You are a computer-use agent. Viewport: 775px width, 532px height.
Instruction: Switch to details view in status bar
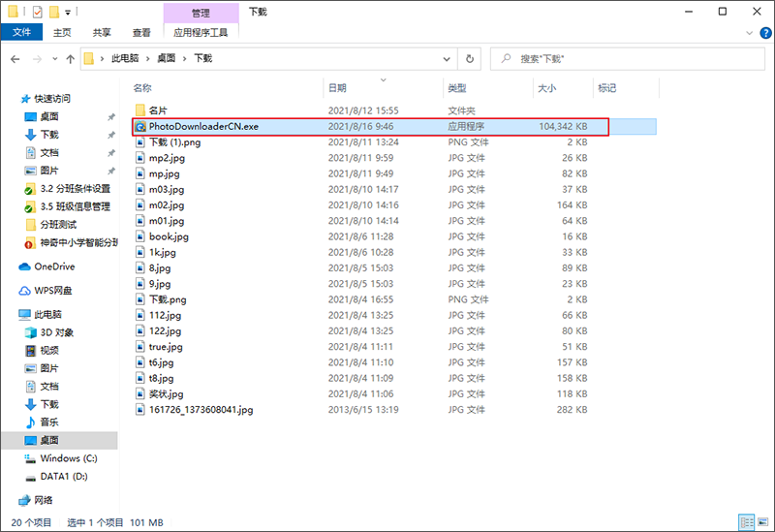[746, 521]
